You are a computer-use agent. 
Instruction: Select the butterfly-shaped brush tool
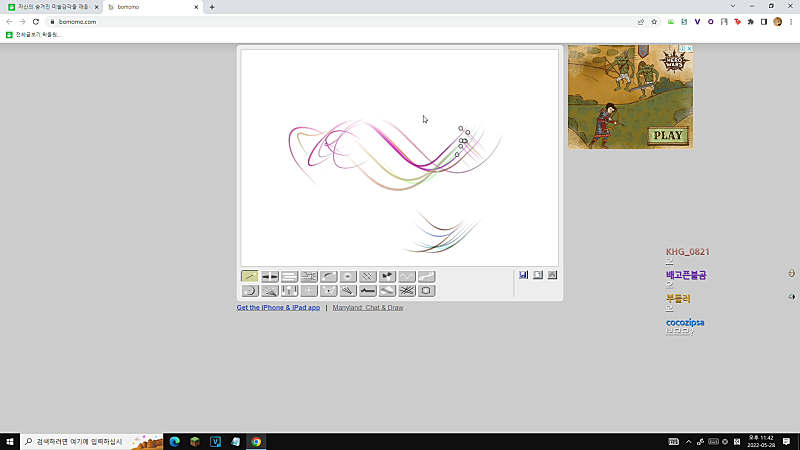tap(329, 290)
